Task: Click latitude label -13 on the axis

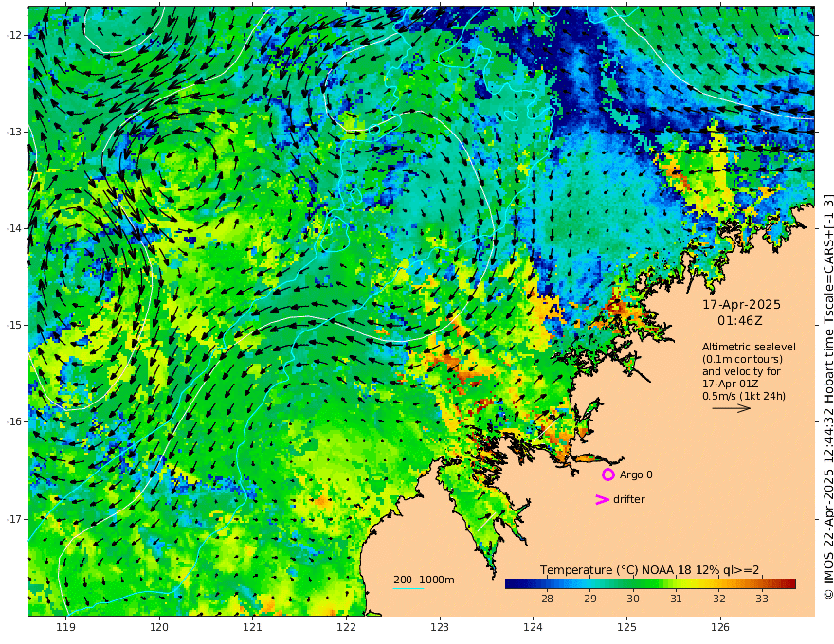Action: pos(14,132)
